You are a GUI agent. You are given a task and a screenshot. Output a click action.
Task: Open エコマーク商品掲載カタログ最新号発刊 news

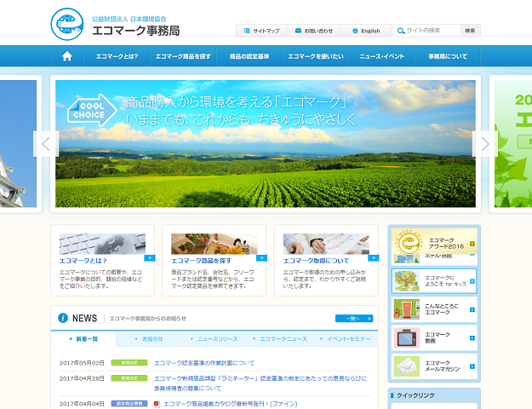[x=231, y=404]
